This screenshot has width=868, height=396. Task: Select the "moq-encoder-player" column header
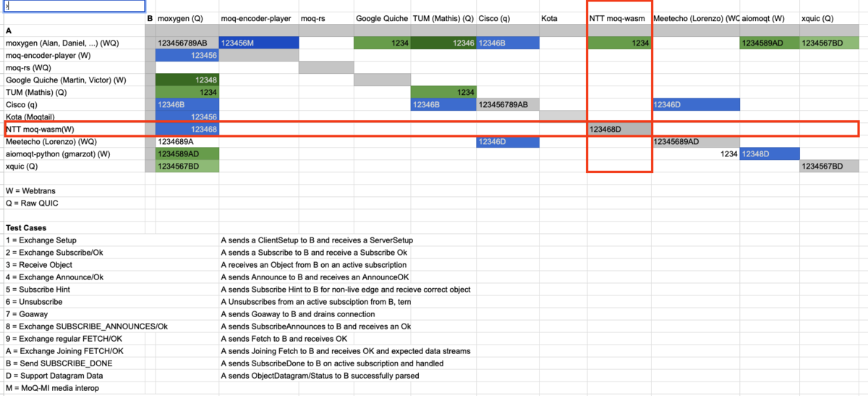(x=258, y=18)
